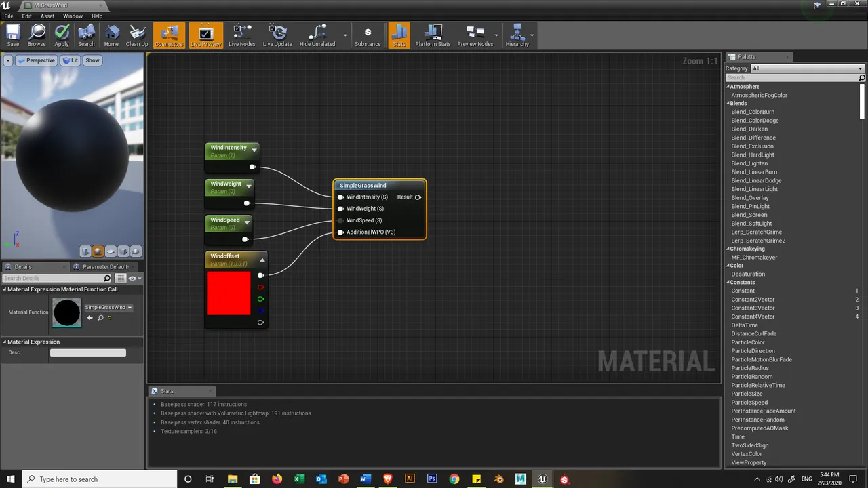The width and height of the screenshot is (868, 488).
Task: Toggle the Connectors option
Action: tap(169, 36)
